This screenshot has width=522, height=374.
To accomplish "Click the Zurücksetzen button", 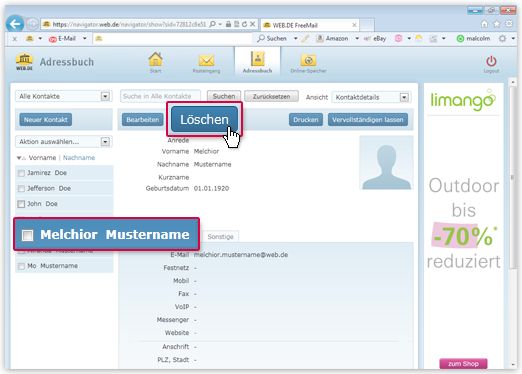I will point(271,96).
